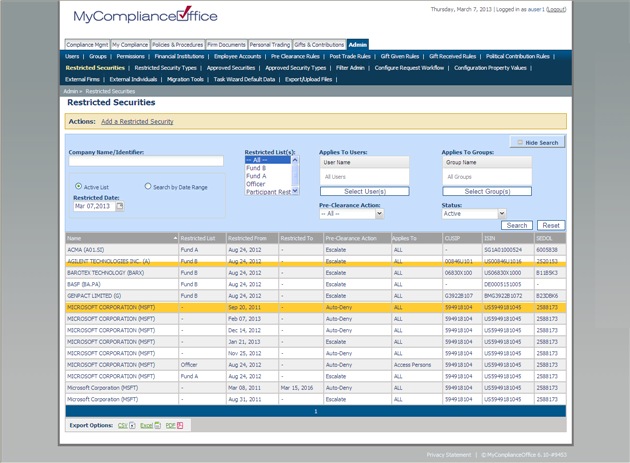The width and height of the screenshot is (630, 463).
Task: Select the All option in Restricted Lists
Action: pyautogui.click(x=268, y=160)
